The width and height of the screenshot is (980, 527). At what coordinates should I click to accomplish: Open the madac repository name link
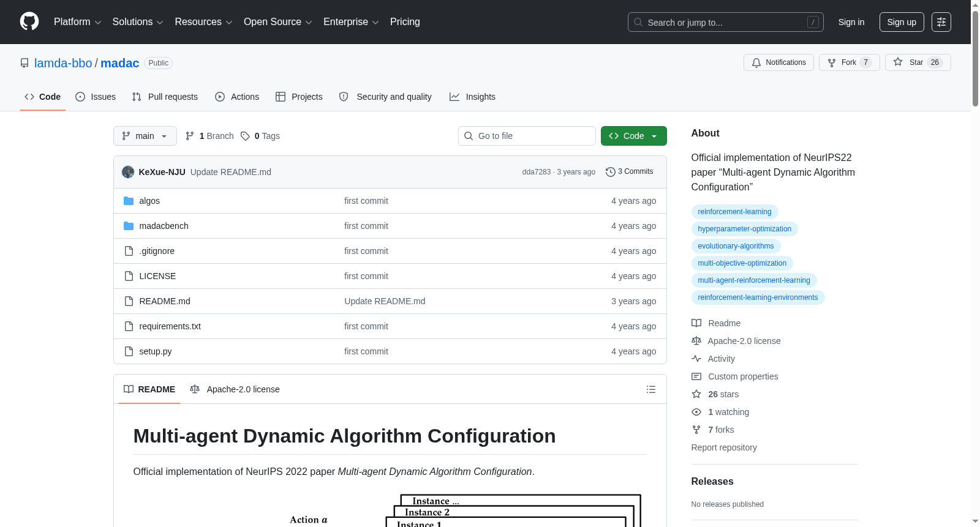pyautogui.click(x=120, y=63)
